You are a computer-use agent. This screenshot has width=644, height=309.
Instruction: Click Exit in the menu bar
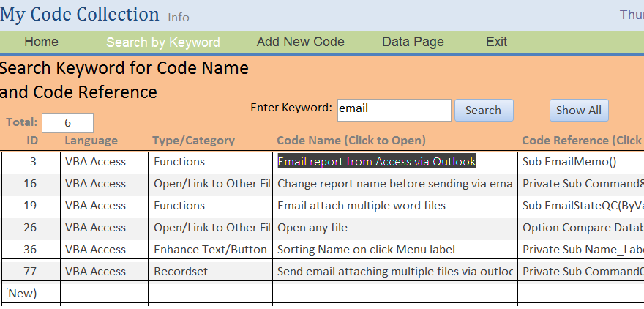pos(497,42)
